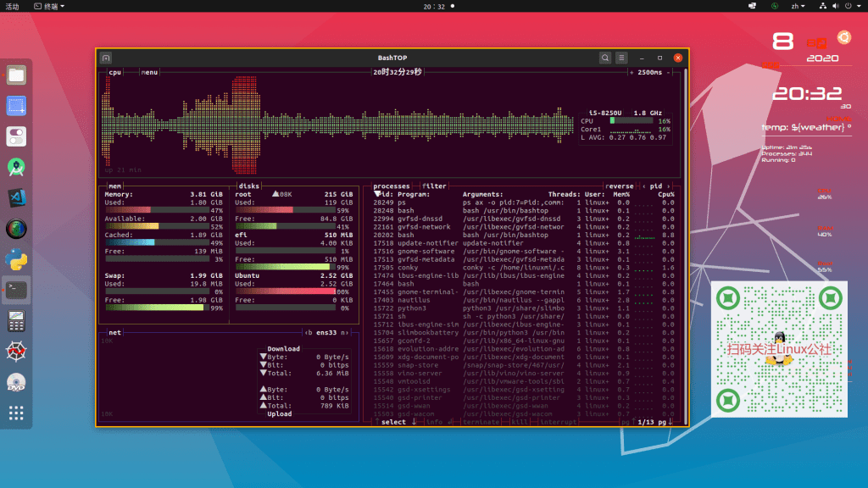The width and height of the screenshot is (868, 488).
Task: Toggle select mode at BashTOP's bottom bar
Action: click(x=392, y=421)
